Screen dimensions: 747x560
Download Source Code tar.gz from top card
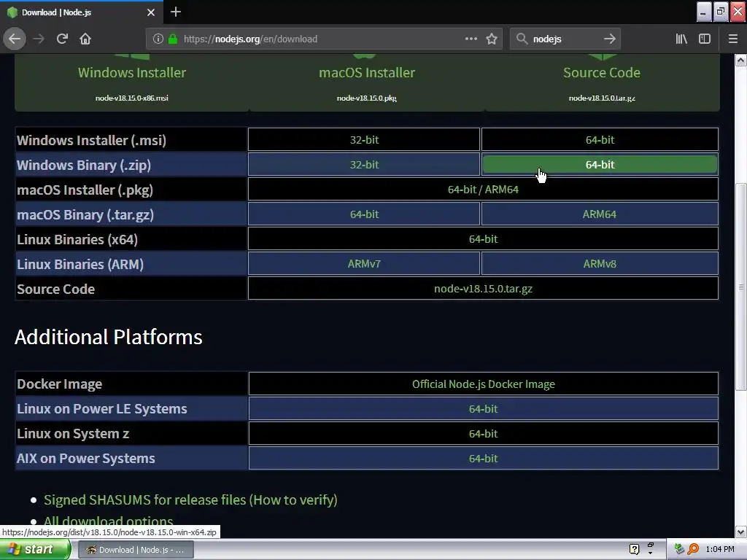point(602,82)
